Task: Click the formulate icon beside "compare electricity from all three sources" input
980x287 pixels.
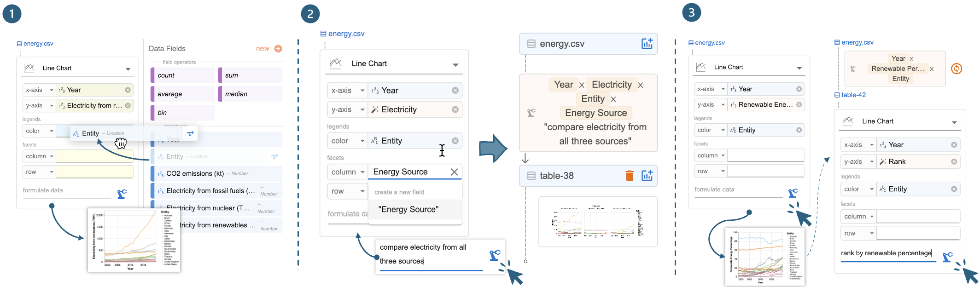Action: (495, 255)
